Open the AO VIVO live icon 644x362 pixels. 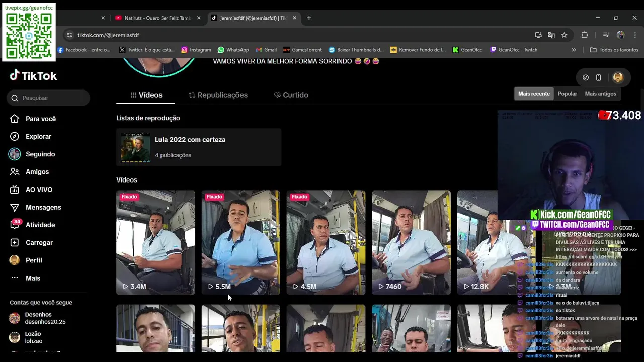[15, 190]
